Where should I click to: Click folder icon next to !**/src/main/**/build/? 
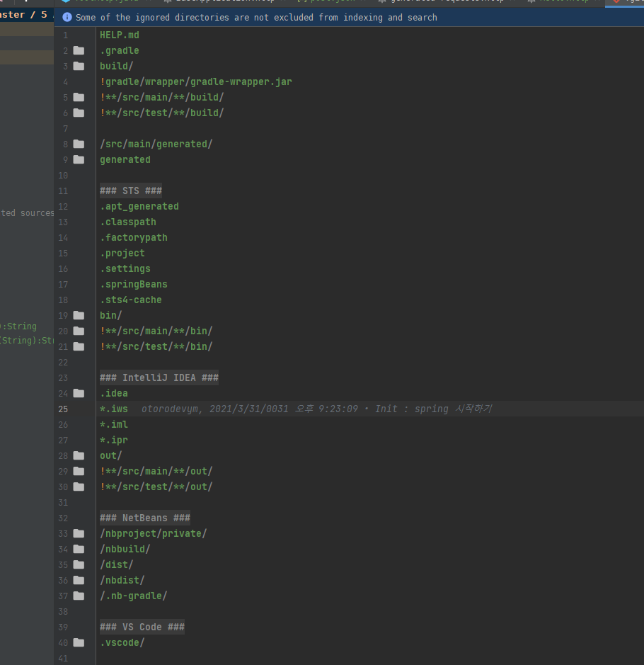(79, 98)
